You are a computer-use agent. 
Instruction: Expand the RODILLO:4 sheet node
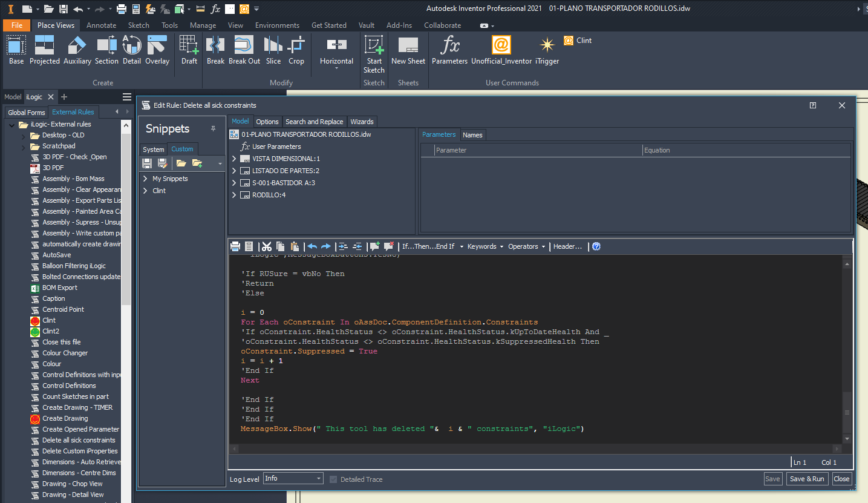tap(233, 194)
